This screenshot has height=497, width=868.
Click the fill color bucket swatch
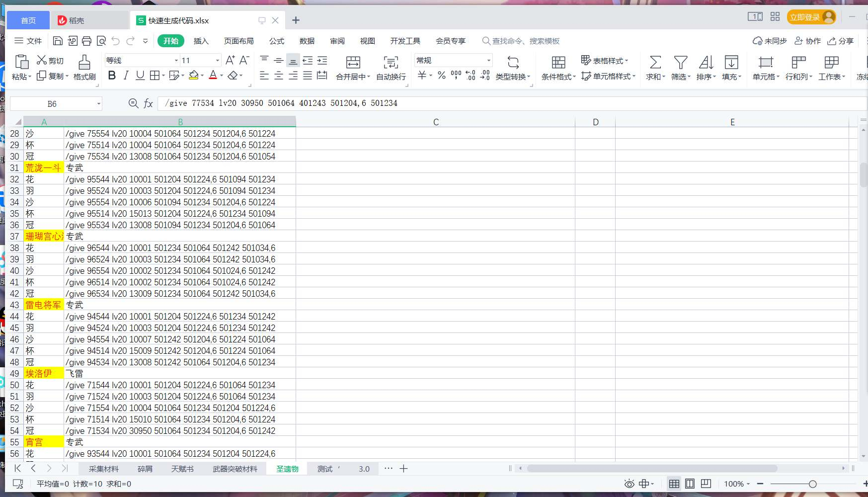click(193, 76)
